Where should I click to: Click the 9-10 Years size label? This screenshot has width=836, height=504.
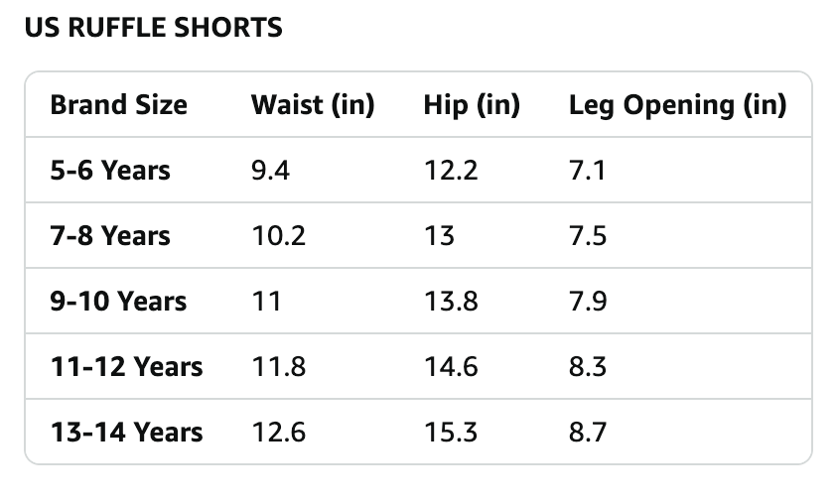tap(118, 301)
